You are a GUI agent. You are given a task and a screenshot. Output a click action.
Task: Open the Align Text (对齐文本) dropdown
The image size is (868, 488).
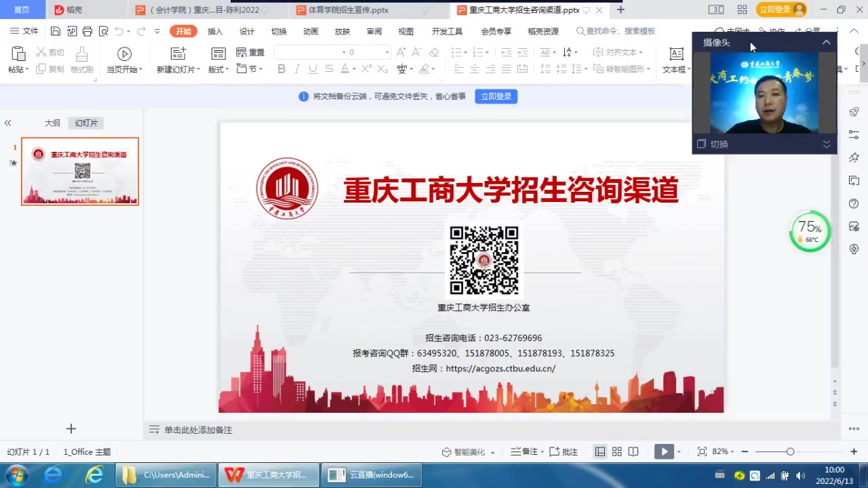tap(618, 52)
